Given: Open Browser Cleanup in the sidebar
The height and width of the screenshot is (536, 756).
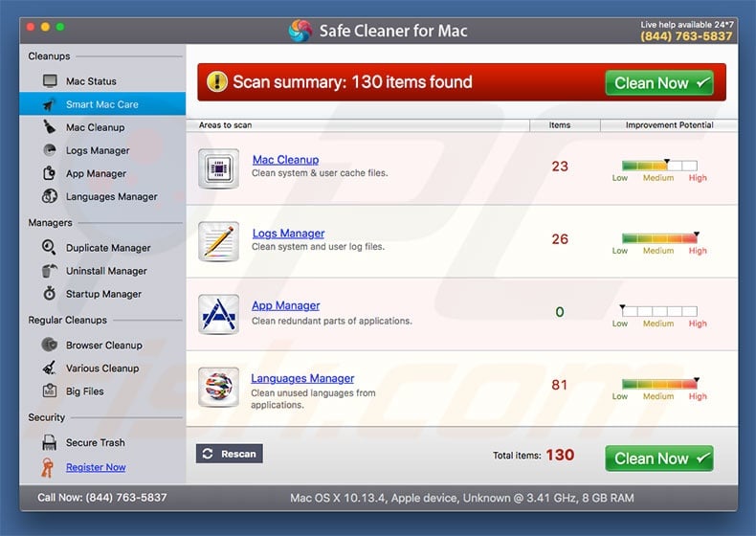Looking at the screenshot, I should pos(102,345).
